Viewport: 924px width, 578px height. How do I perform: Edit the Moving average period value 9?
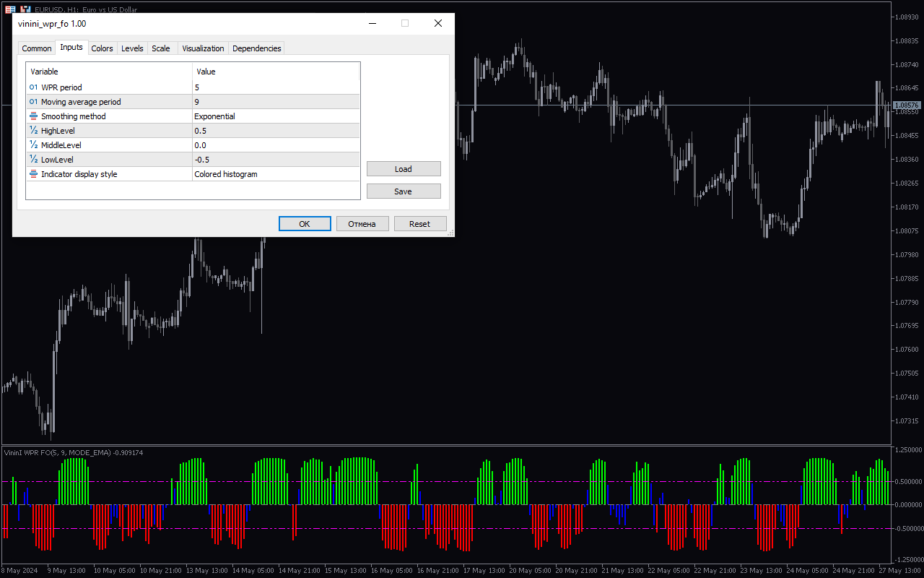[276, 102]
